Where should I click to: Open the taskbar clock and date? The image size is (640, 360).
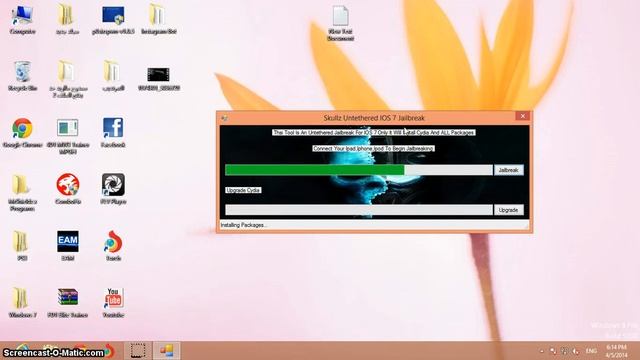coord(616,351)
